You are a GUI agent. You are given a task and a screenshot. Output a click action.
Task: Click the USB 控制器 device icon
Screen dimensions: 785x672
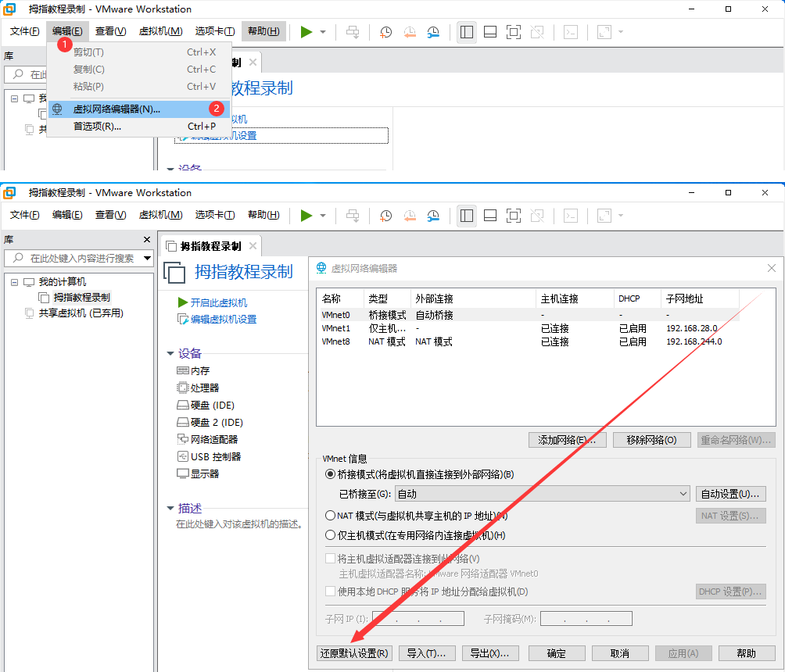(183, 457)
